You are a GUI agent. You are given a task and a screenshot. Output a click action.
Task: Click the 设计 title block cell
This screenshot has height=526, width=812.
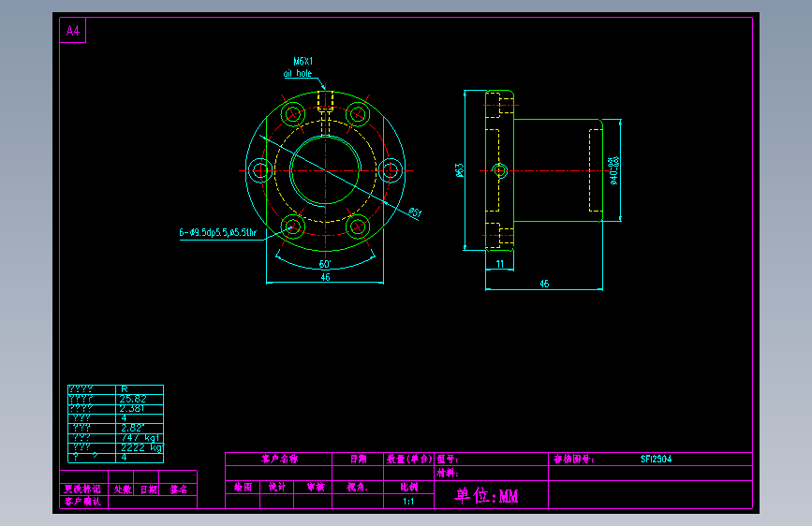coord(277,487)
